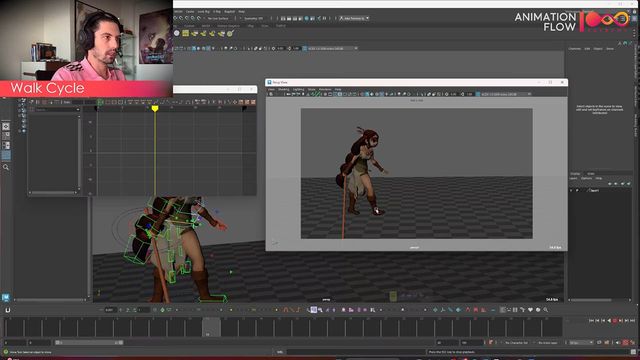Click the yellow grid shelf icon
This screenshot has height=360, width=640.
click(186, 33)
